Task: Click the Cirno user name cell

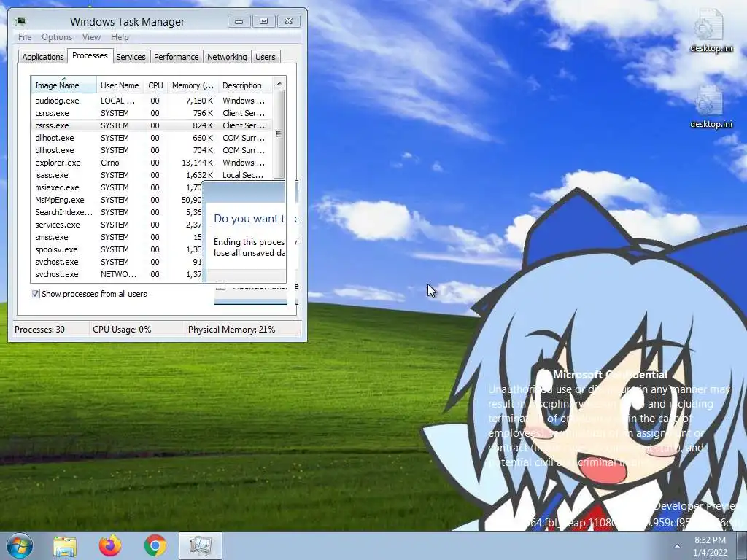Action: tap(110, 163)
